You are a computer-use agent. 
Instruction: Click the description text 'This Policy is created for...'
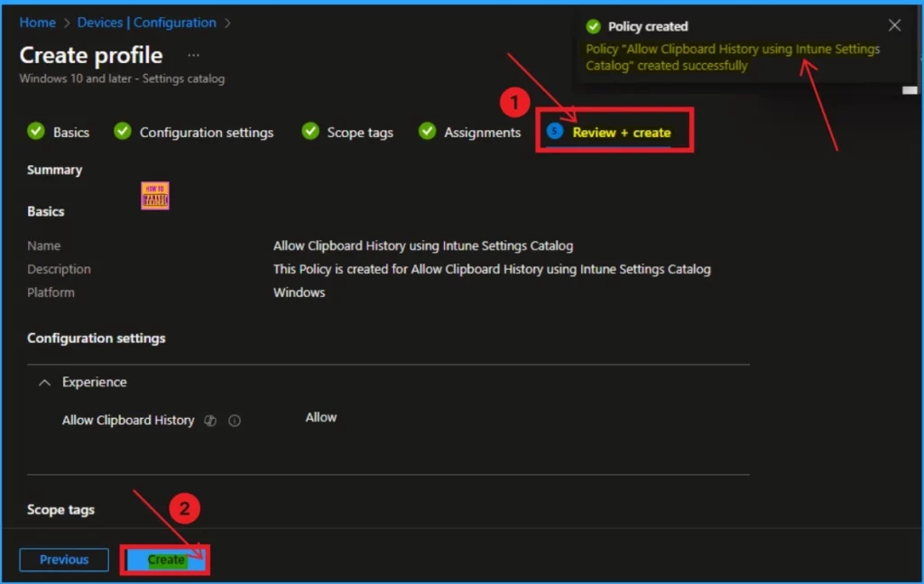pos(492,269)
